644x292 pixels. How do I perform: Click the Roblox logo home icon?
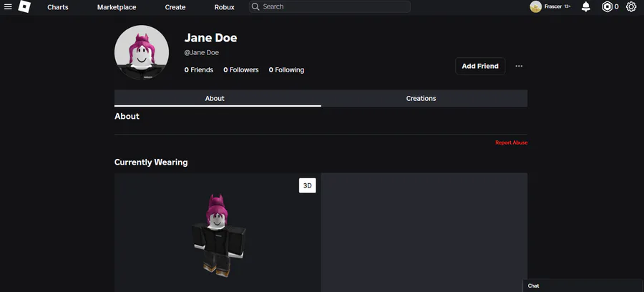(24, 6)
